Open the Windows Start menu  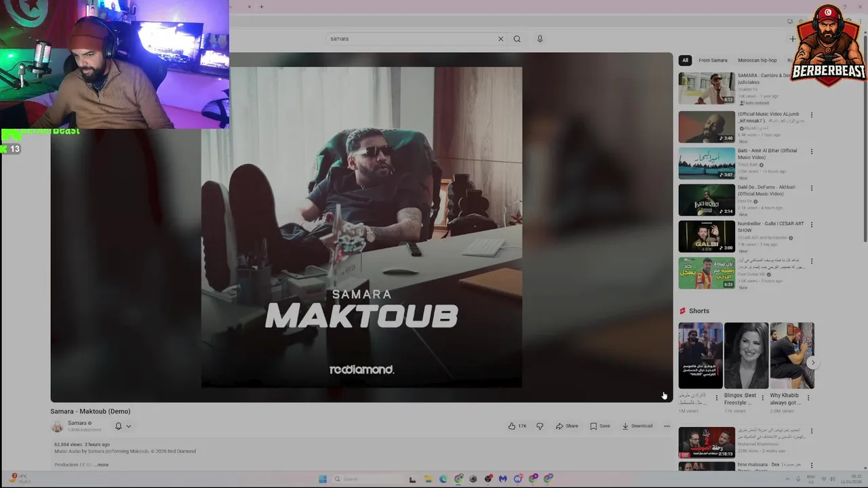coord(323,479)
